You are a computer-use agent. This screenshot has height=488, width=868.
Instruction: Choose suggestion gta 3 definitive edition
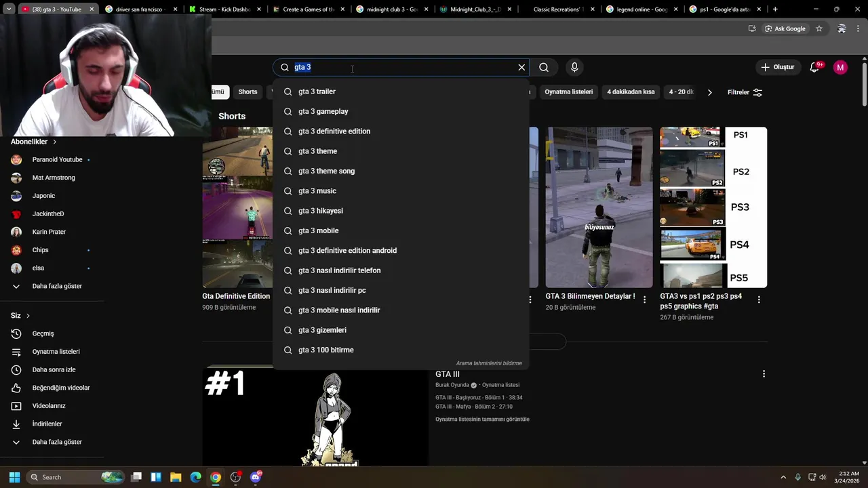[x=401, y=131]
